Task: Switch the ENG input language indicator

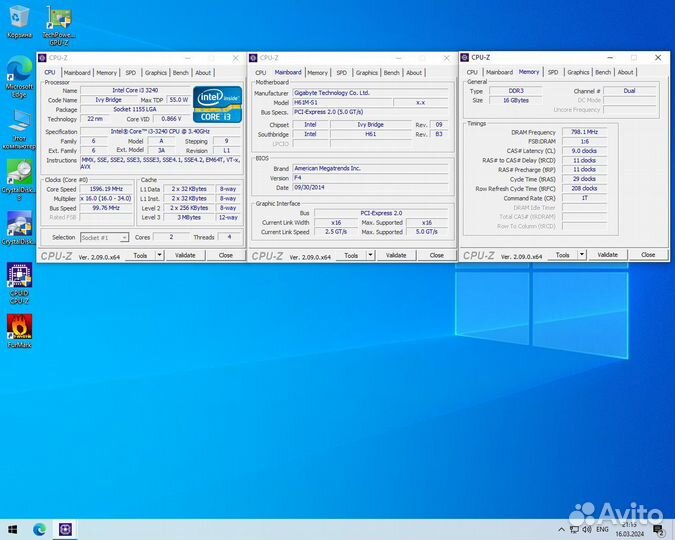Action: coord(602,529)
